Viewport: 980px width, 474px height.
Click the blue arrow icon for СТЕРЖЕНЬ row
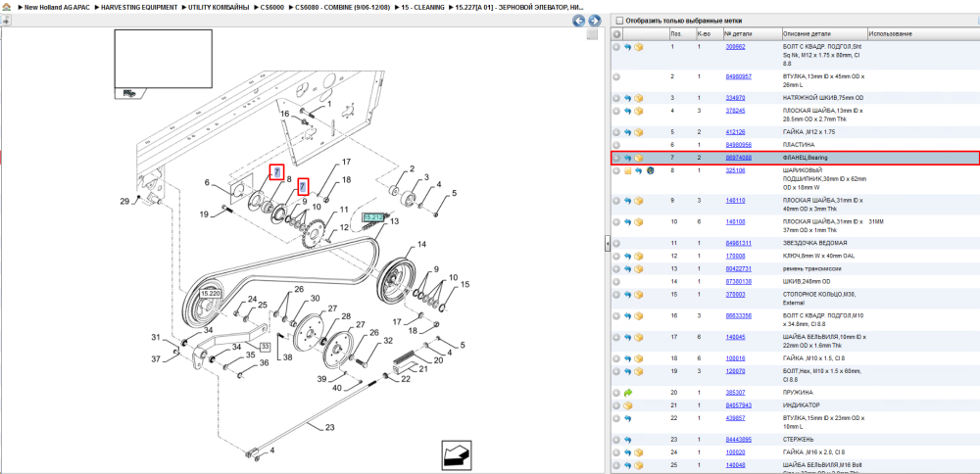click(627, 440)
